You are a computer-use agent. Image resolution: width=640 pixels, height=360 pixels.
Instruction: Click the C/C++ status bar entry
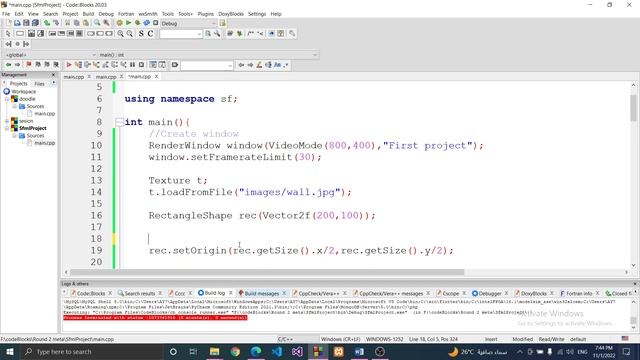tap(285, 339)
